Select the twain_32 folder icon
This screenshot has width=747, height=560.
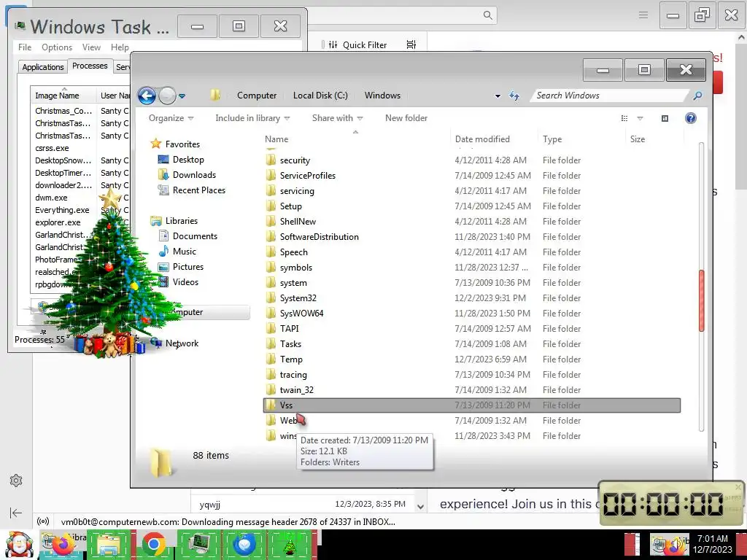click(x=271, y=390)
